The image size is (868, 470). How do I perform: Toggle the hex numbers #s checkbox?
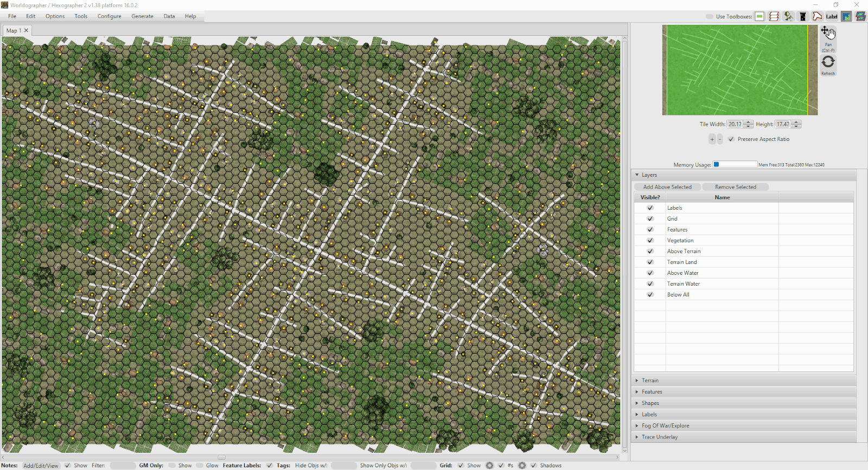[x=501, y=465]
